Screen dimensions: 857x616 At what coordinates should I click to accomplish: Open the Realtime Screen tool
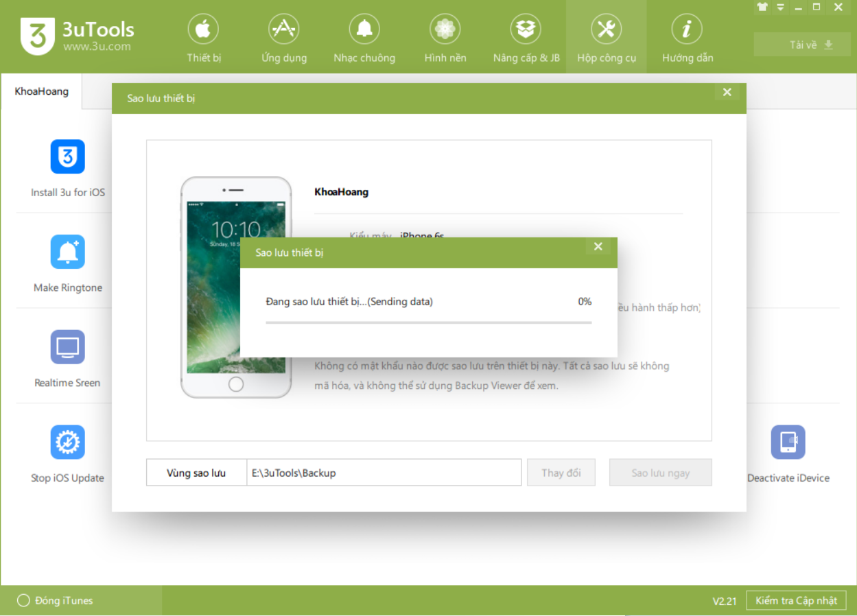click(67, 348)
